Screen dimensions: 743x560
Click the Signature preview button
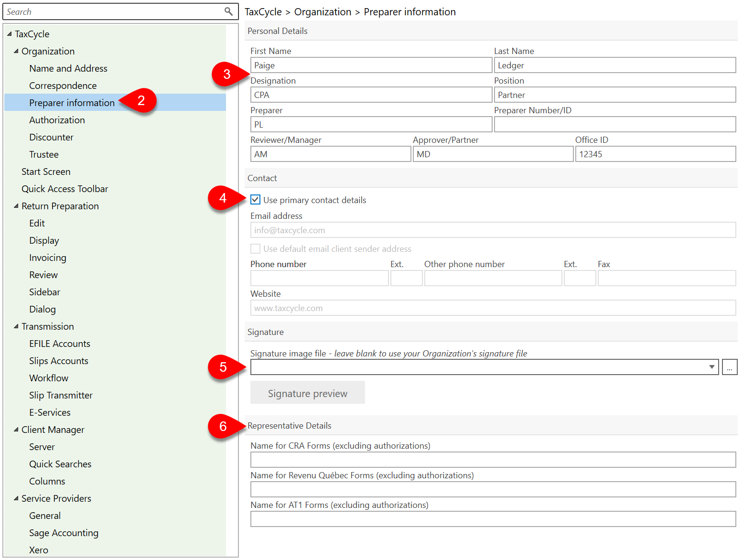click(308, 392)
